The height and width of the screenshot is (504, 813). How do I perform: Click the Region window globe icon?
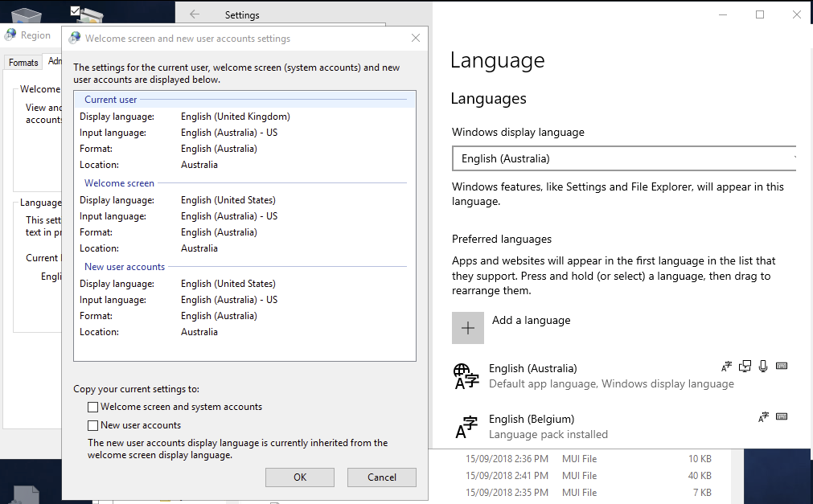click(10, 35)
